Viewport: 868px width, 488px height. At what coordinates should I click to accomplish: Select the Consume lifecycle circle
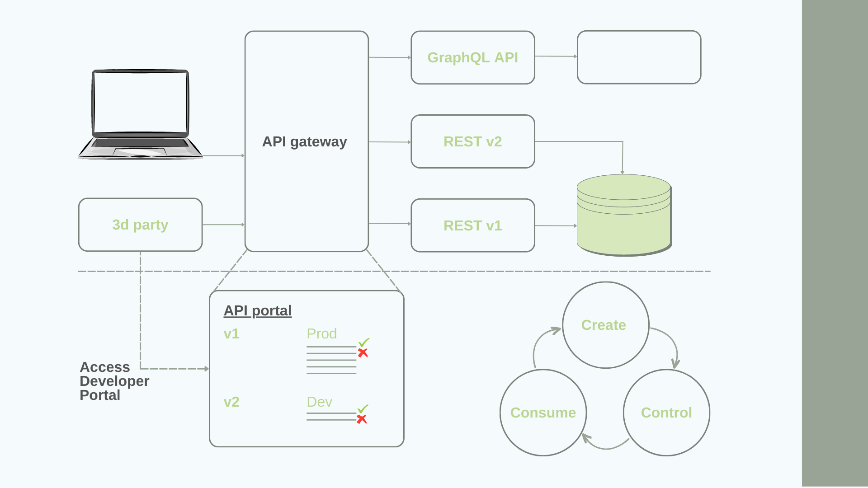(x=542, y=412)
